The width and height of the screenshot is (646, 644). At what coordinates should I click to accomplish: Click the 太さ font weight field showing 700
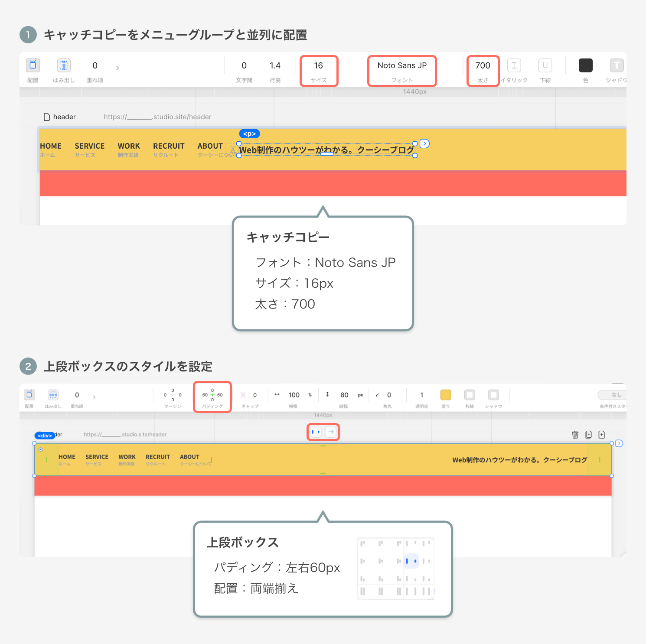(x=483, y=65)
